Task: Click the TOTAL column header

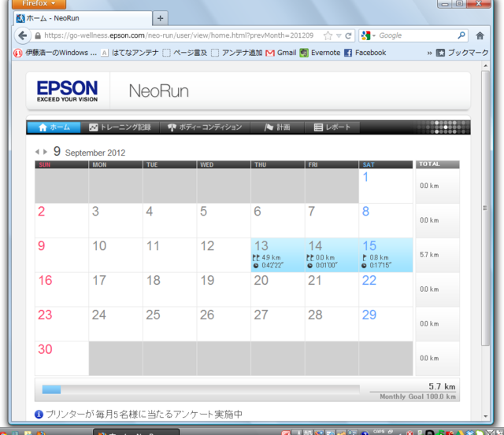Action: point(437,164)
